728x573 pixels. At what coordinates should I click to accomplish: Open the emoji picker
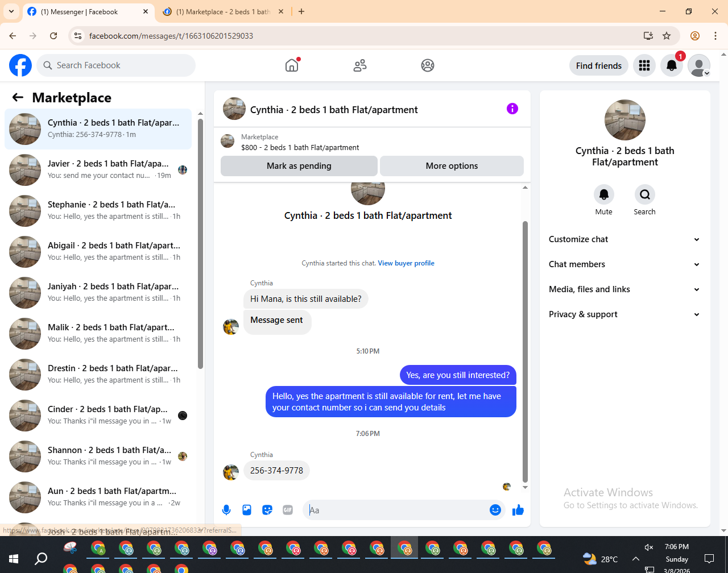tap(495, 510)
